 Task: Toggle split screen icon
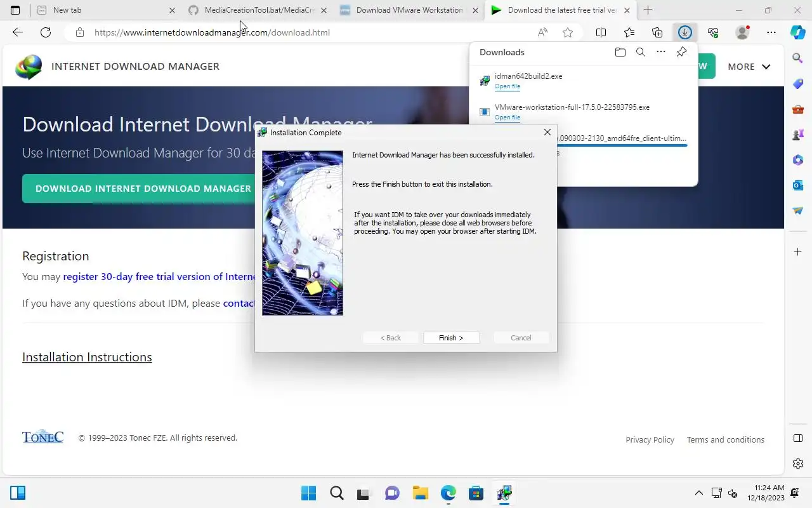(601, 32)
